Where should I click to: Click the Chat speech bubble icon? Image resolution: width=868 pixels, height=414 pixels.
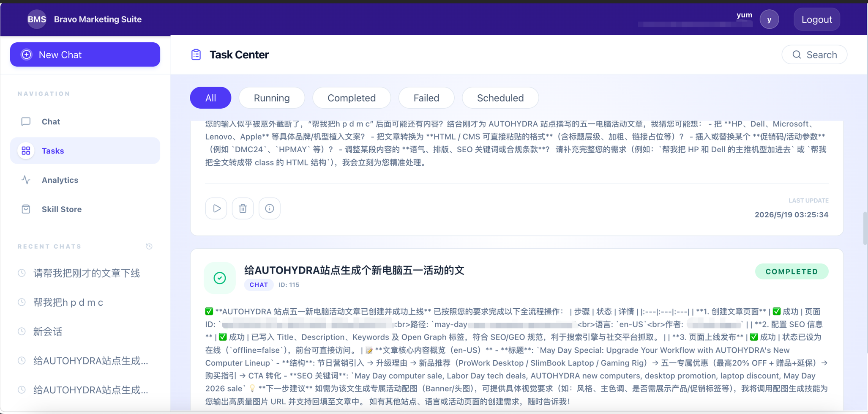[26, 121]
